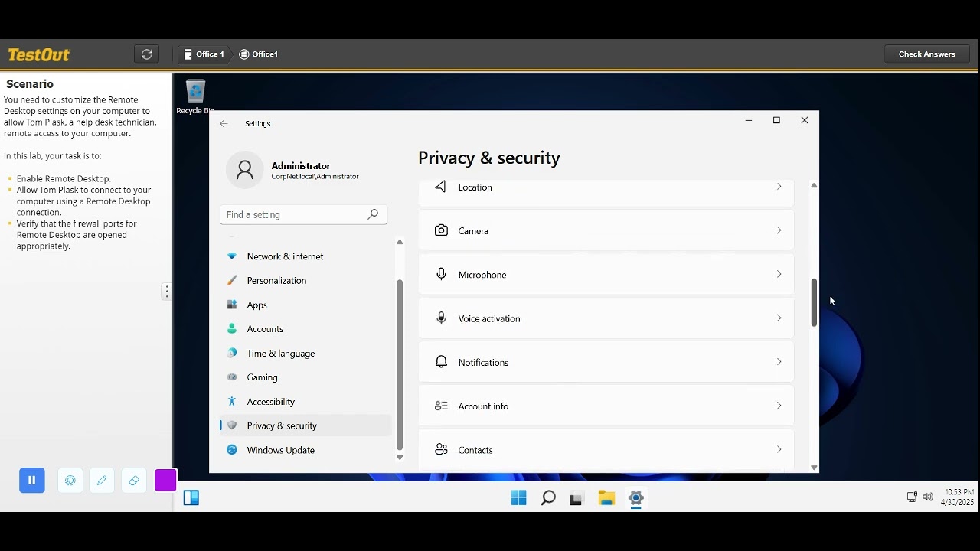Click the Location arrow icon
This screenshot has height=551, width=980.
point(440,187)
